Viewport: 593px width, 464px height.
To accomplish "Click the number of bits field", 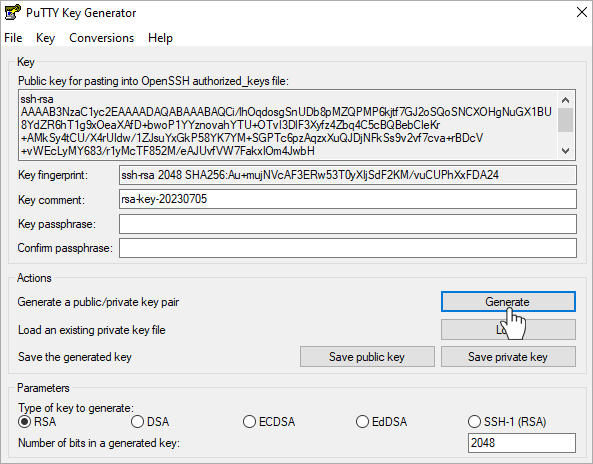I will [x=522, y=443].
